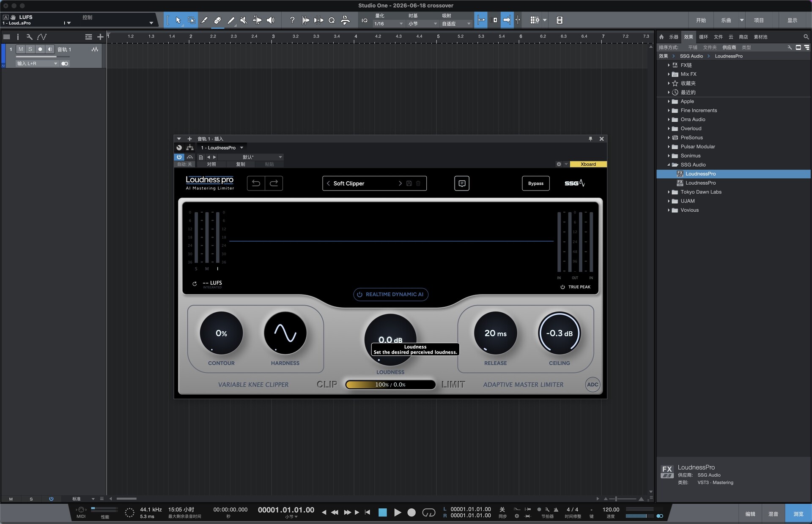Redo in Loudness Pro plugin

[274, 183]
